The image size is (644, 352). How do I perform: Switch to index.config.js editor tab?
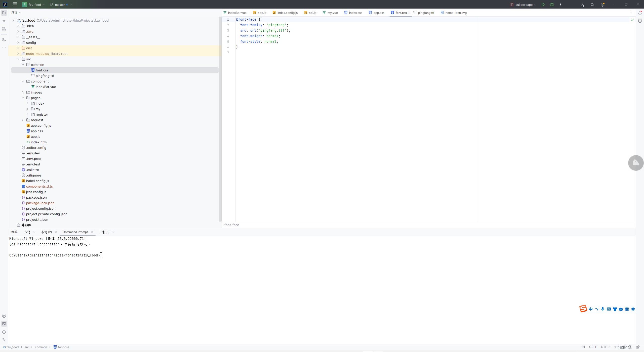coord(285,13)
